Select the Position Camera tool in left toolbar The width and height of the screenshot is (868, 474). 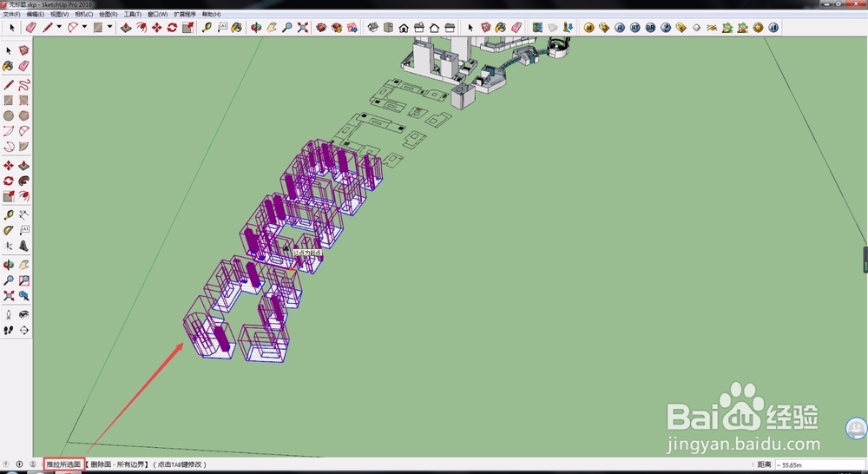[9, 314]
